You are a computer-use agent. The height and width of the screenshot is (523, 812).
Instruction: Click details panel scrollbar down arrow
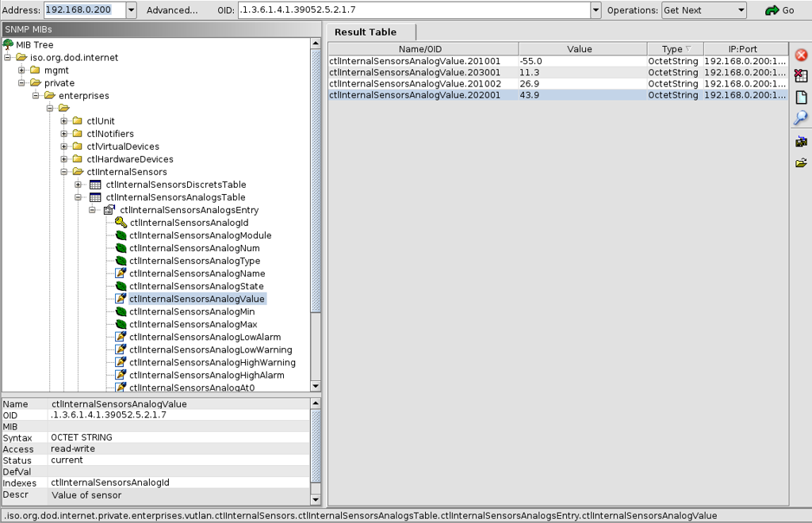point(316,500)
